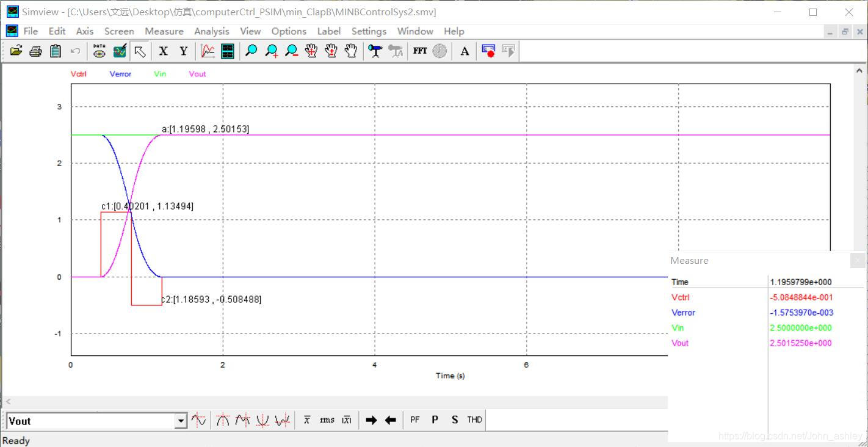Click the Vin legend label
Screen dimensions: 868x447
tap(160, 74)
